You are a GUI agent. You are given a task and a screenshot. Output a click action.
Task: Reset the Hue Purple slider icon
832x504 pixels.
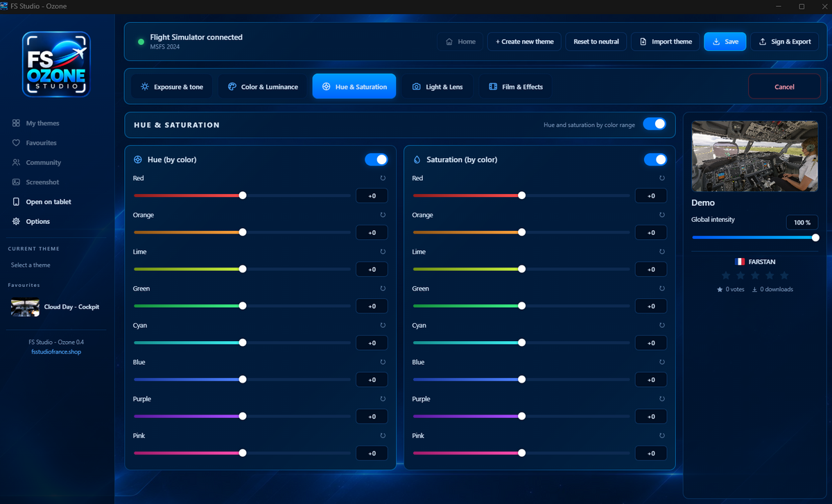pos(383,399)
